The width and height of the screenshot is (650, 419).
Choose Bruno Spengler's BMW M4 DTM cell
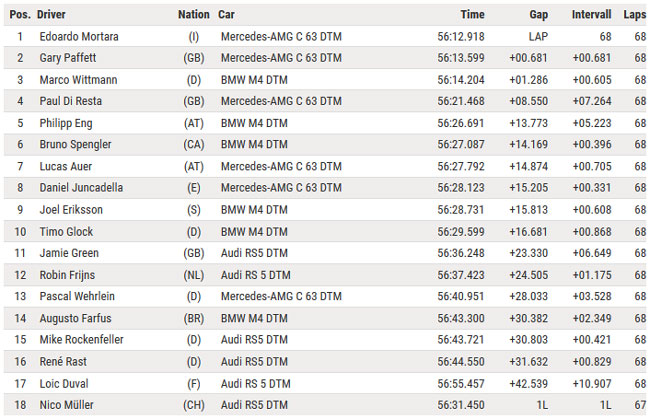pyautogui.click(x=254, y=144)
